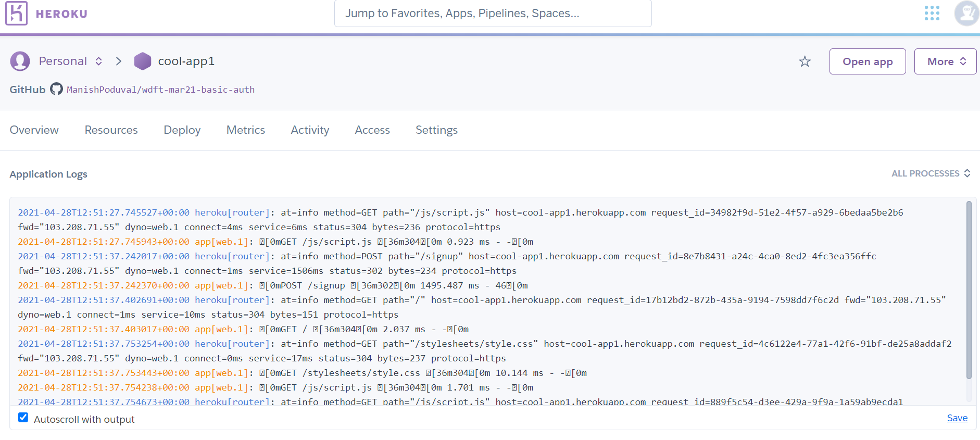Click the GET /stylesheets/style.css app log line
Viewport: 980px width, 440px height.
(x=303, y=373)
